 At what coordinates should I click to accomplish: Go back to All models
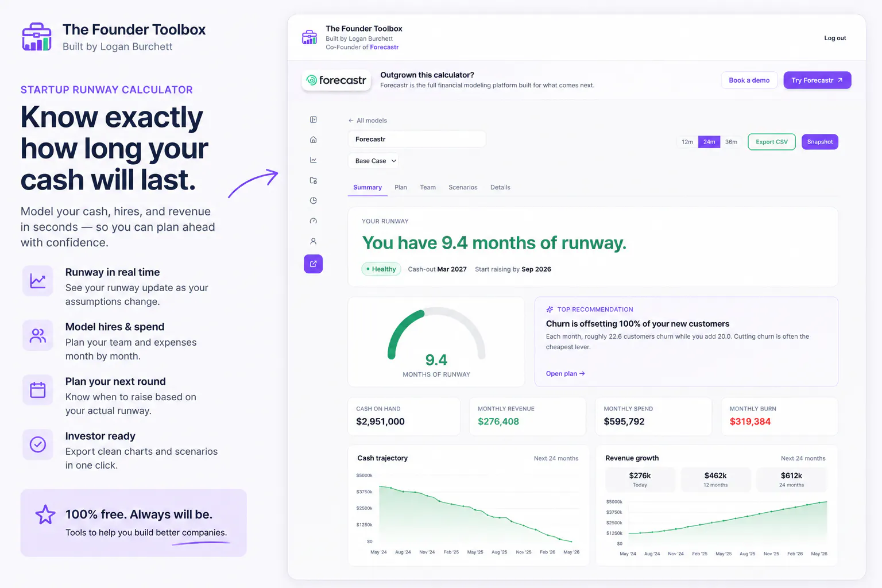click(367, 121)
